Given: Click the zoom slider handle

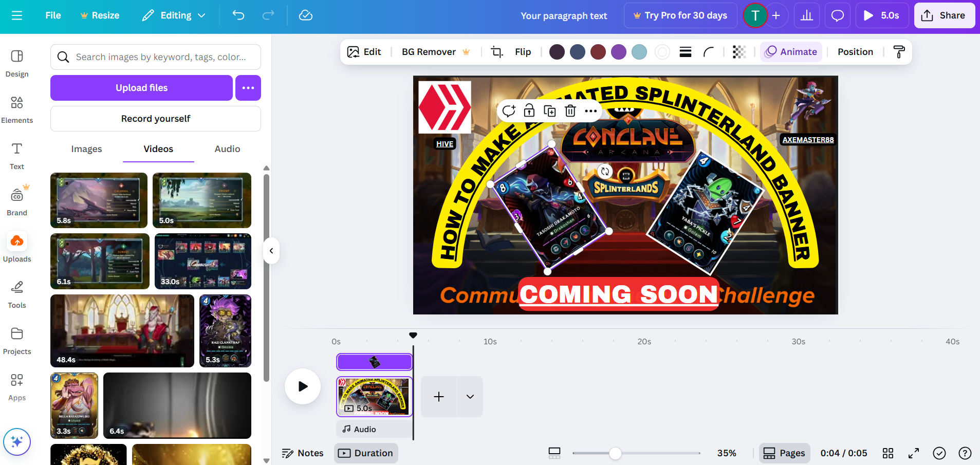Looking at the screenshot, I should coord(615,453).
